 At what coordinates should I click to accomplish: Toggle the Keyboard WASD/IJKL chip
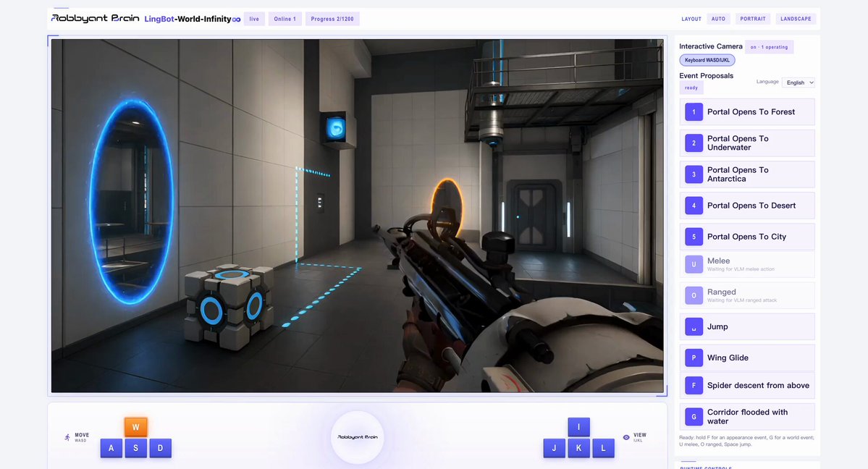tap(707, 60)
